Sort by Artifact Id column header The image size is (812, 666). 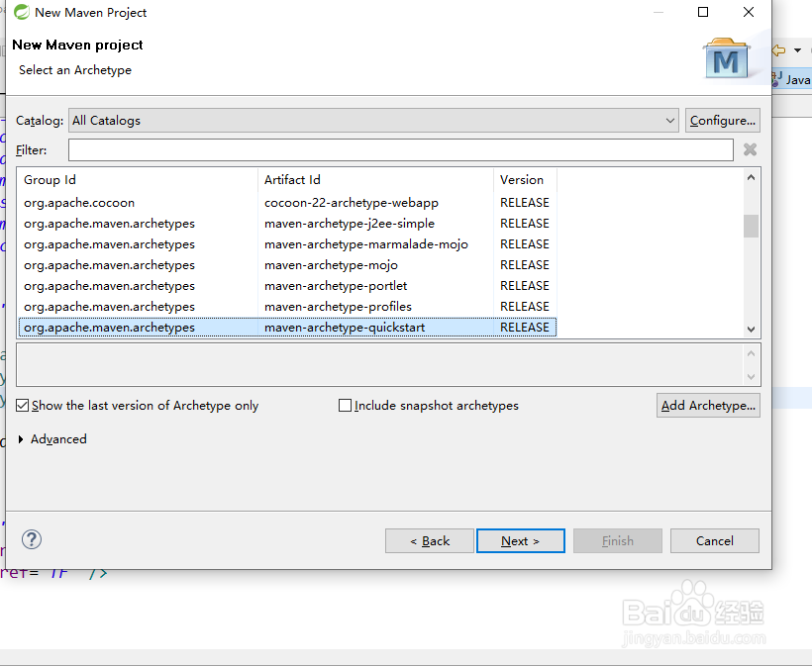coord(376,179)
